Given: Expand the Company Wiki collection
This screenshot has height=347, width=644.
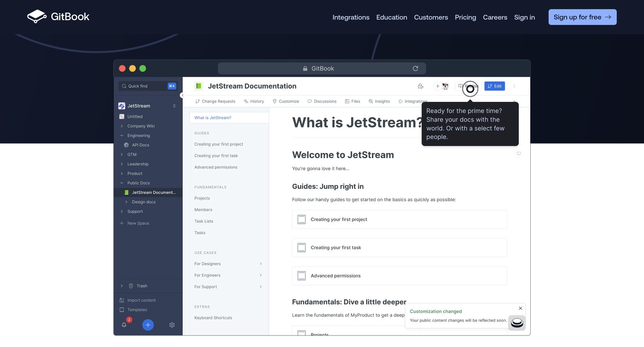Looking at the screenshot, I should (122, 126).
